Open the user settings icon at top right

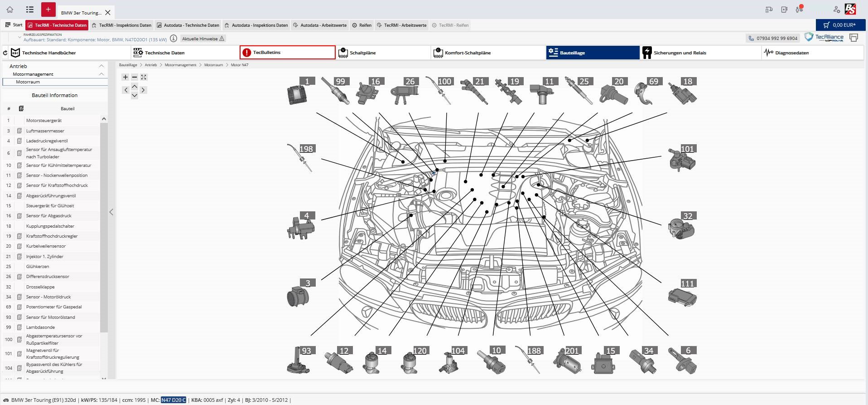(x=836, y=10)
